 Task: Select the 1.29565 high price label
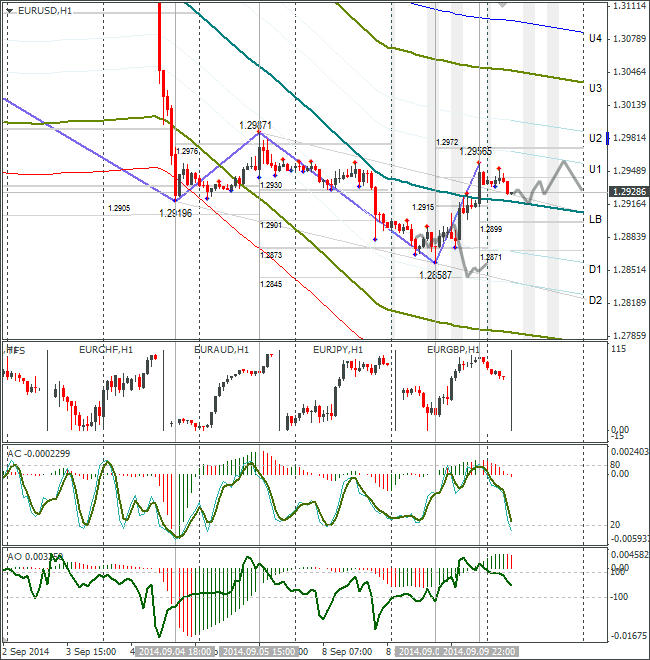pyautogui.click(x=475, y=152)
